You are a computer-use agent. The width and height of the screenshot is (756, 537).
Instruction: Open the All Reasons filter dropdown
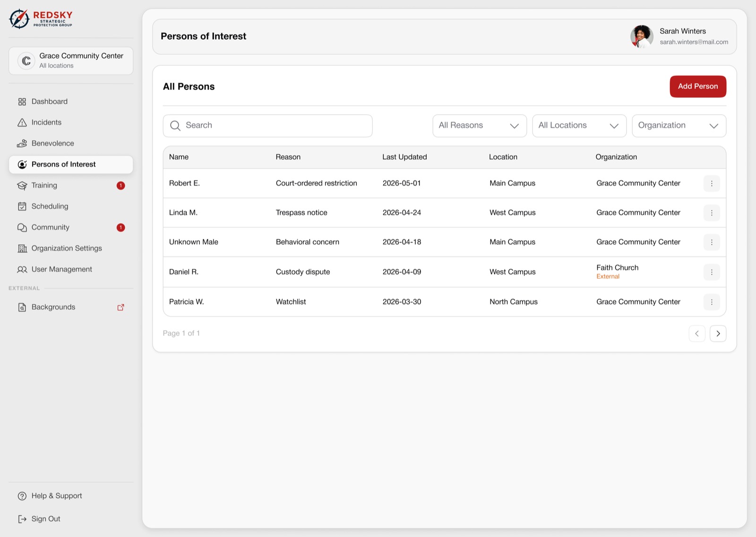[x=480, y=126]
